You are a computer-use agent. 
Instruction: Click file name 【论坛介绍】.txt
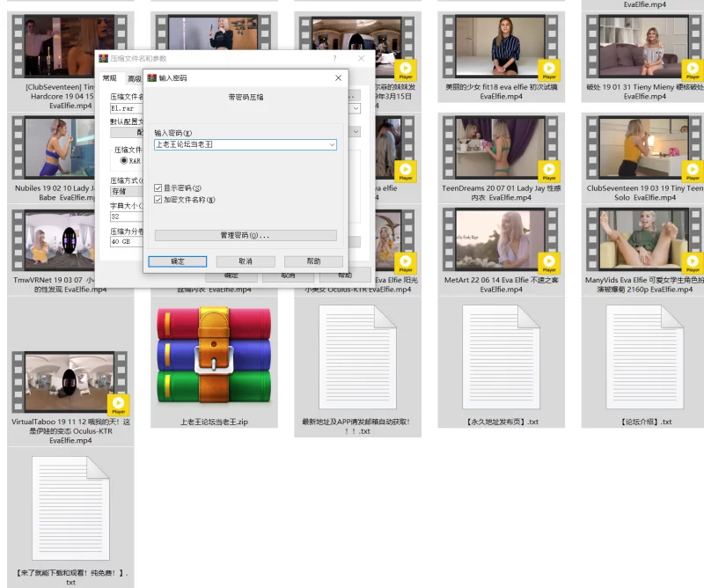tap(645, 422)
